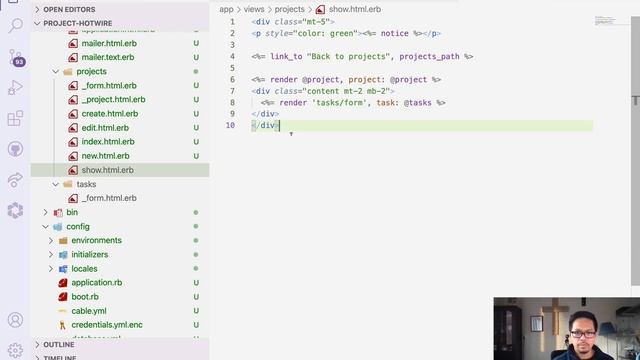Collapse the projects folder chevron
Screen dimensions: 640x360
(x=56, y=71)
